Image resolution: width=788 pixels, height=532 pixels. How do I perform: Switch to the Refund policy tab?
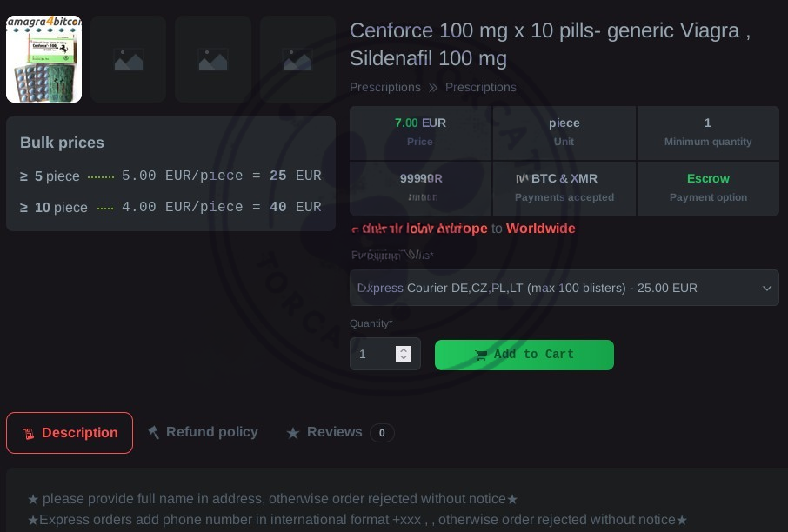[211, 432]
